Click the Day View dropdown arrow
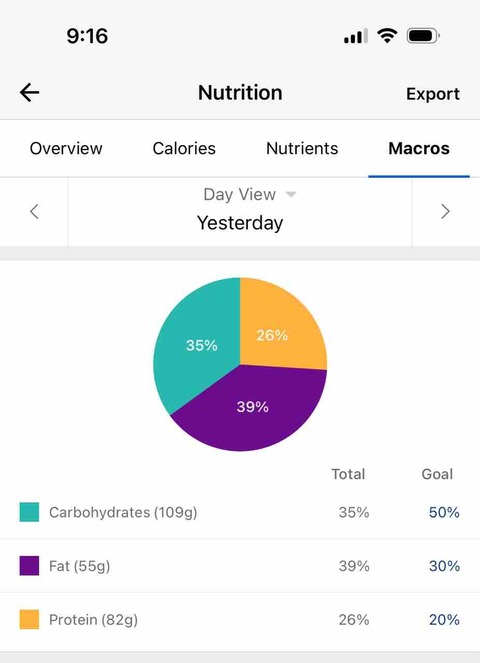This screenshot has width=480, height=663. point(291,195)
